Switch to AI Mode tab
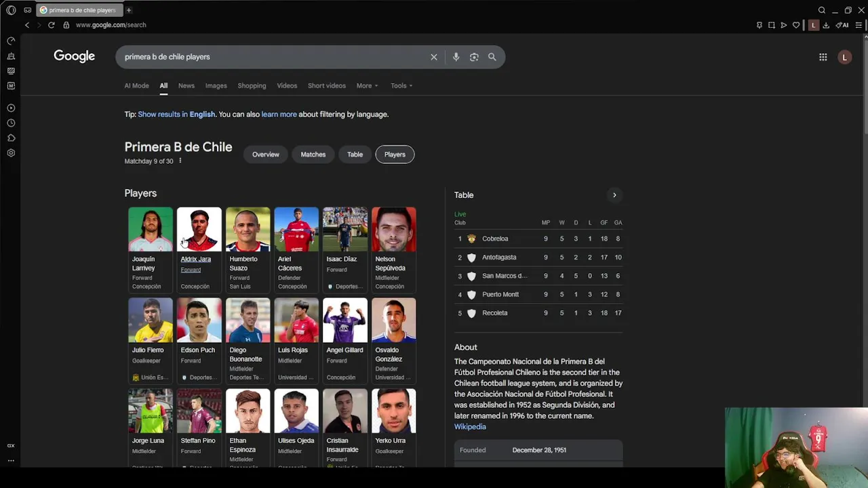Viewport: 868px width, 488px height. click(x=136, y=85)
